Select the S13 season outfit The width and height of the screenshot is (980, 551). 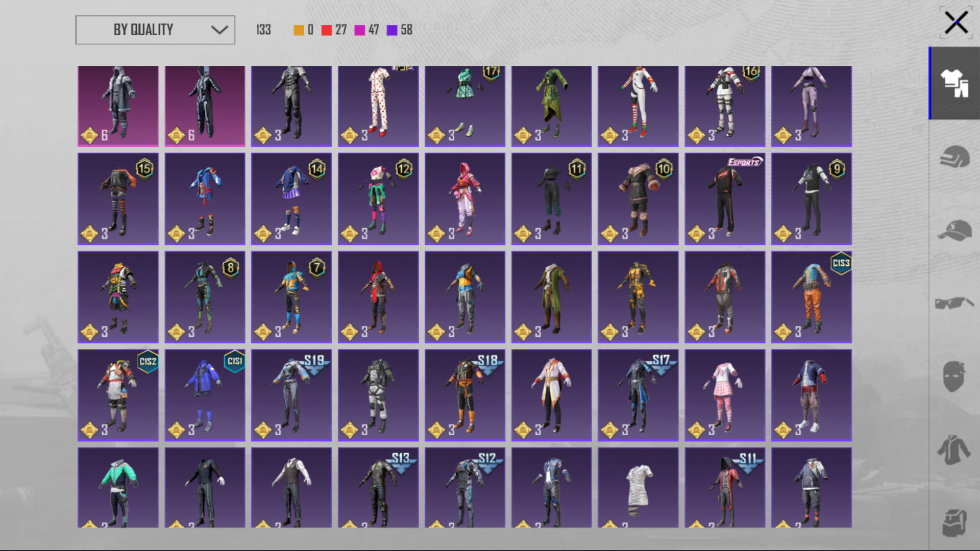pos(378,488)
